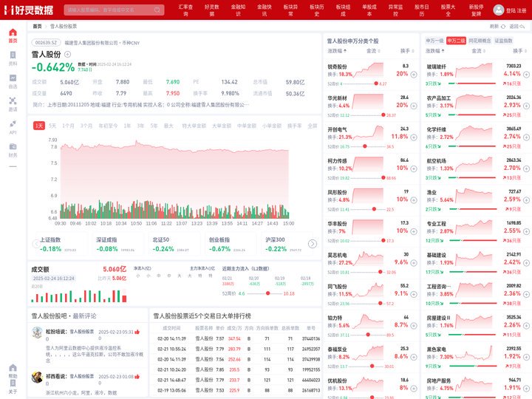Add 华丰股份 with its plus icon

[414, 231]
